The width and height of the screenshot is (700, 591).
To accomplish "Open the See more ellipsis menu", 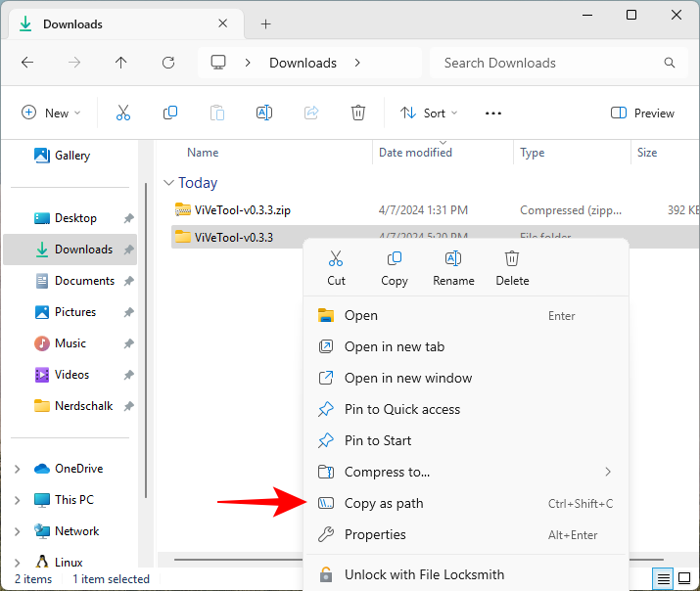I will 493,114.
